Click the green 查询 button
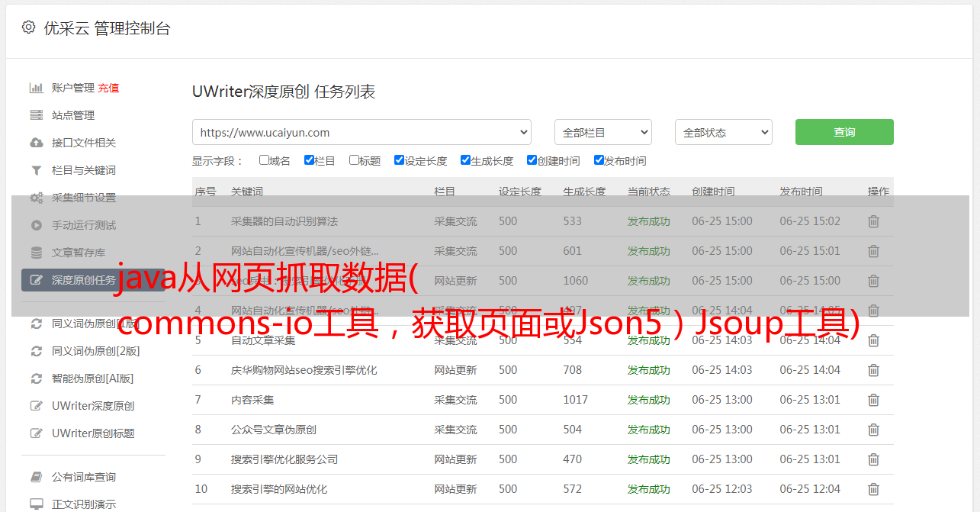980x512 pixels. pyautogui.click(x=844, y=132)
